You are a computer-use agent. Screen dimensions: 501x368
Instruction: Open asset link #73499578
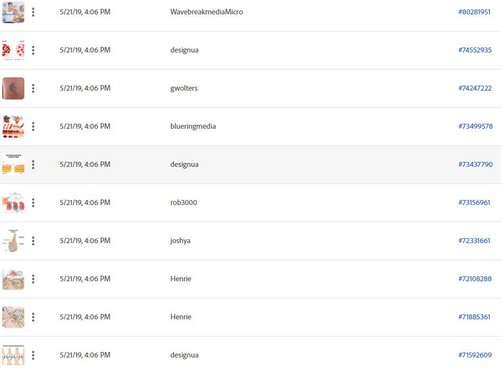pyautogui.click(x=475, y=126)
